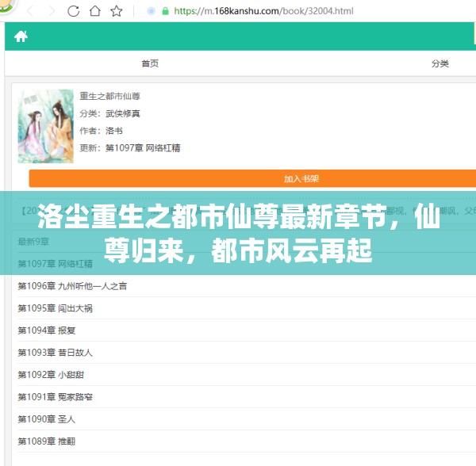Screen dimensions: 476x466
Task: Click the blue site info icon in address bar
Action: (x=151, y=11)
